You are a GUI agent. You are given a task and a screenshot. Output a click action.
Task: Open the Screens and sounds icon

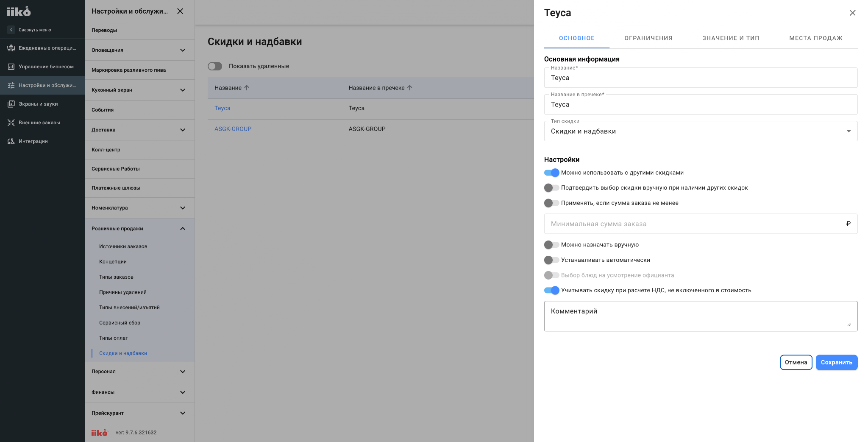(x=11, y=104)
